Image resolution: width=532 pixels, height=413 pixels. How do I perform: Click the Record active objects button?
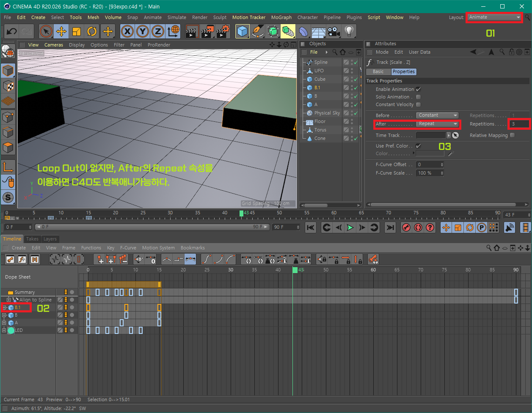[x=406, y=227]
